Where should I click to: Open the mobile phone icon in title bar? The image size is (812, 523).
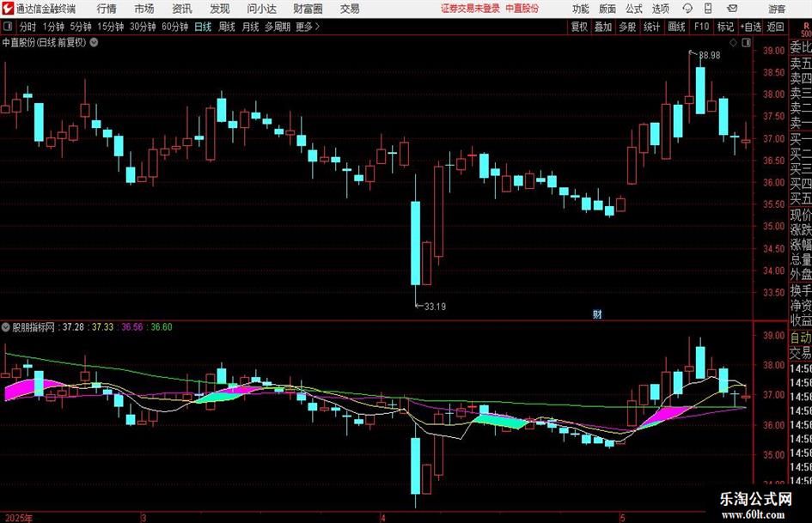pos(708,9)
